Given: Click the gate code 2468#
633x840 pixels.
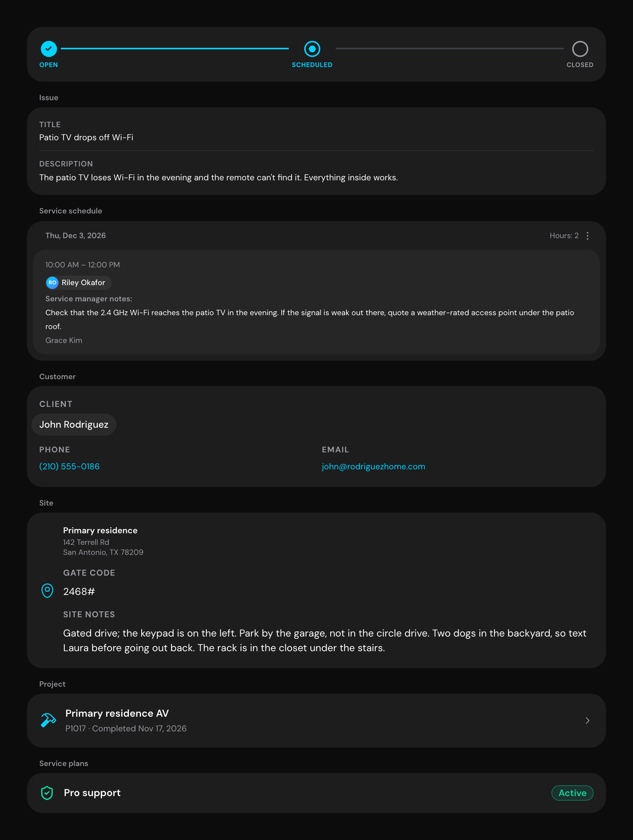Looking at the screenshot, I should (x=79, y=591).
